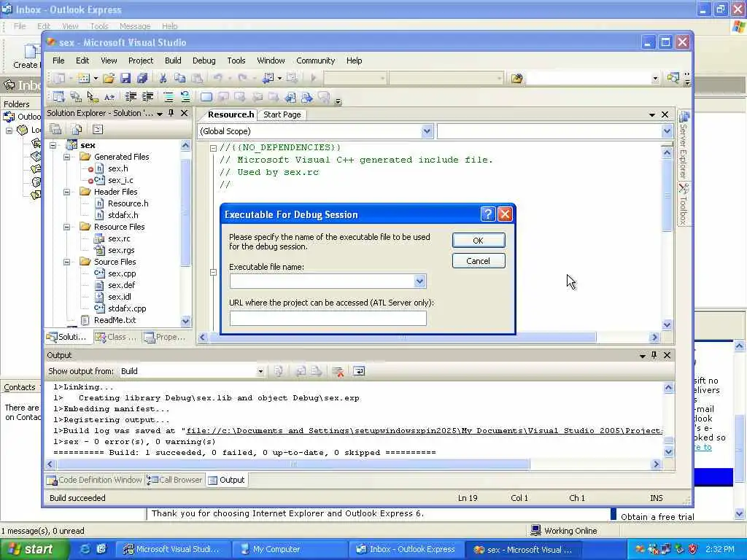Toggle auto-hide pin on Solution Explorer

[171, 113]
